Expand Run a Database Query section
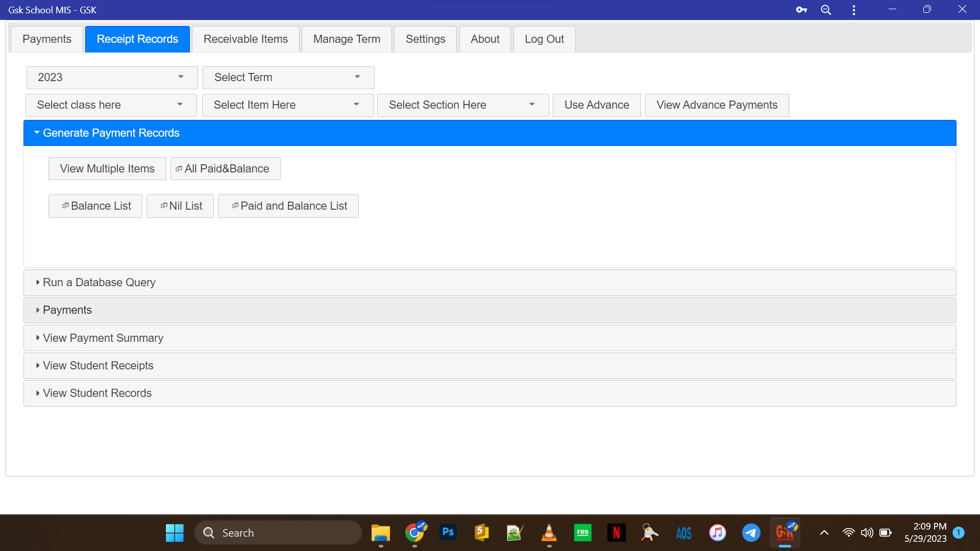980x551 pixels. point(99,283)
